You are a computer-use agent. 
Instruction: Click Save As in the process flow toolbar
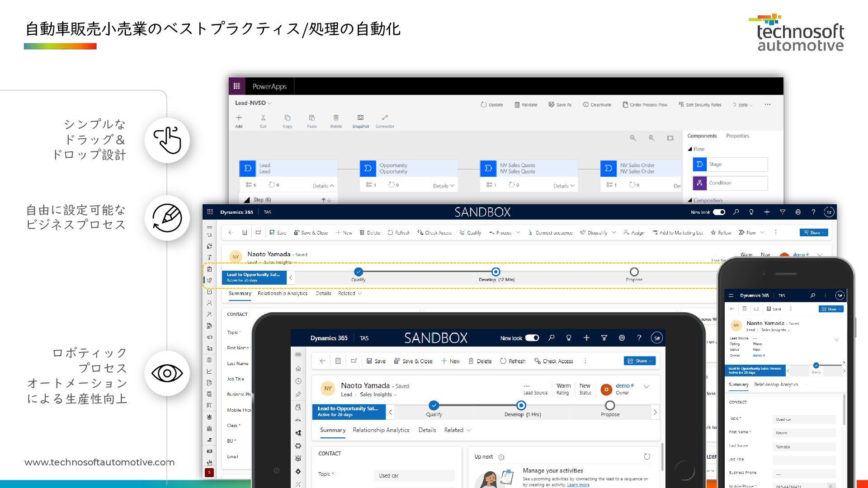click(560, 105)
